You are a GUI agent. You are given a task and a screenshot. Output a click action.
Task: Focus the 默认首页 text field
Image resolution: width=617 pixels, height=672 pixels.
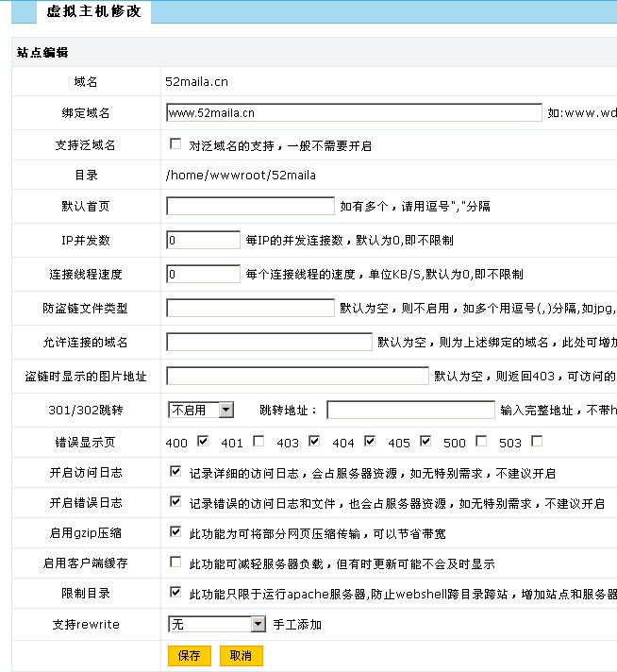pyautogui.click(x=250, y=206)
